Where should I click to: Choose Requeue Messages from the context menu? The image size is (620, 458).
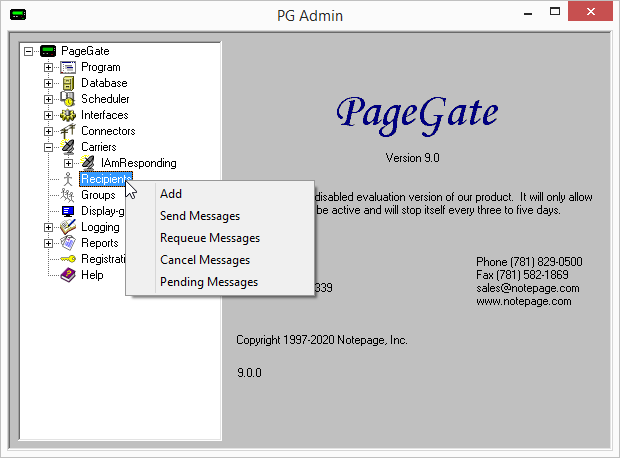tap(220, 238)
